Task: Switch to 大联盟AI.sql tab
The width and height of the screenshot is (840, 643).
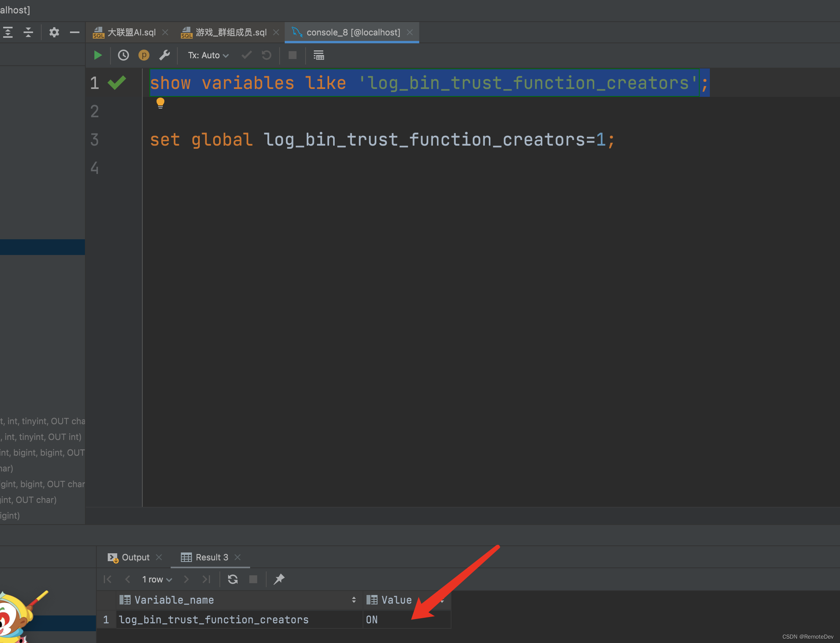Action: tap(131, 32)
